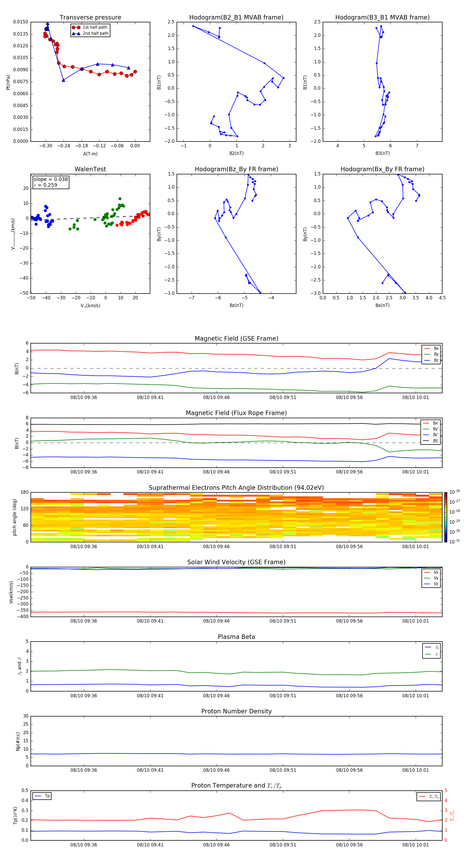Click the 'B3(nT)' x-axis label

382,153
